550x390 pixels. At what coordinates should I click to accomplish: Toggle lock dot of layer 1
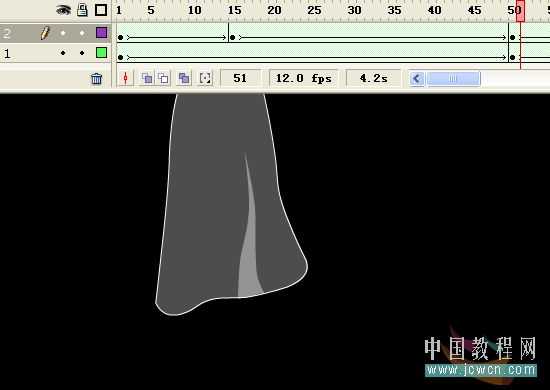click(x=82, y=53)
